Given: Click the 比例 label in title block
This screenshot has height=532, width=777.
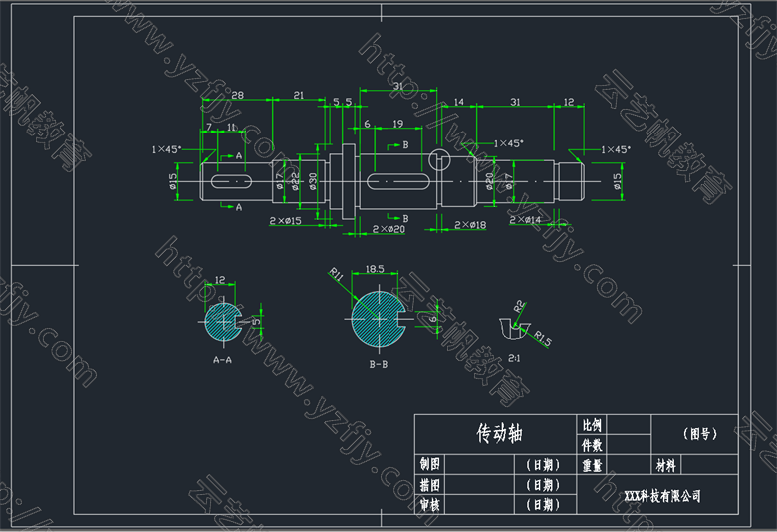Looking at the screenshot, I should (x=592, y=425).
